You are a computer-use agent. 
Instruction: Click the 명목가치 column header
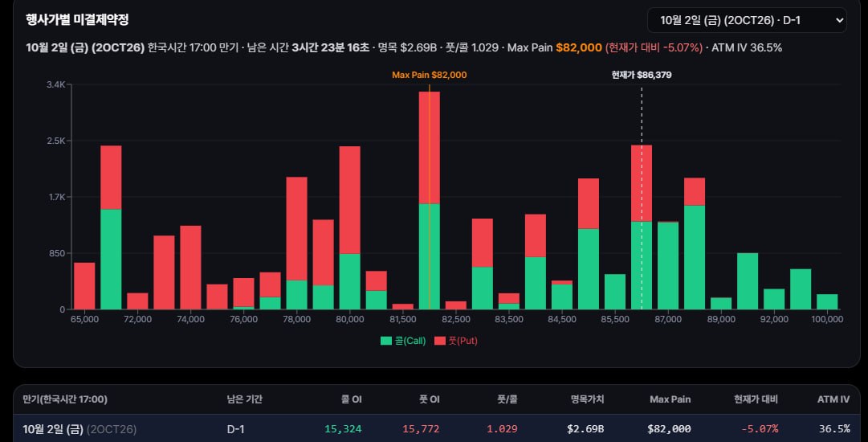coord(587,399)
